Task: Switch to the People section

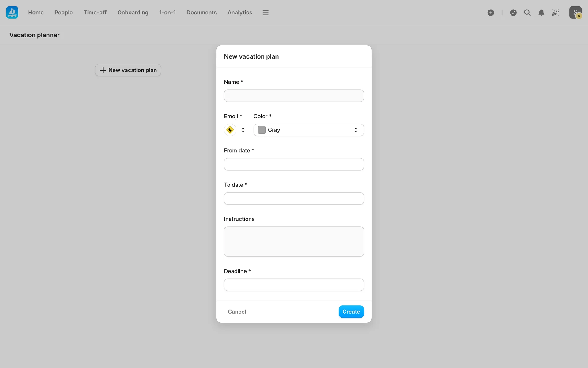Action: tap(63, 13)
